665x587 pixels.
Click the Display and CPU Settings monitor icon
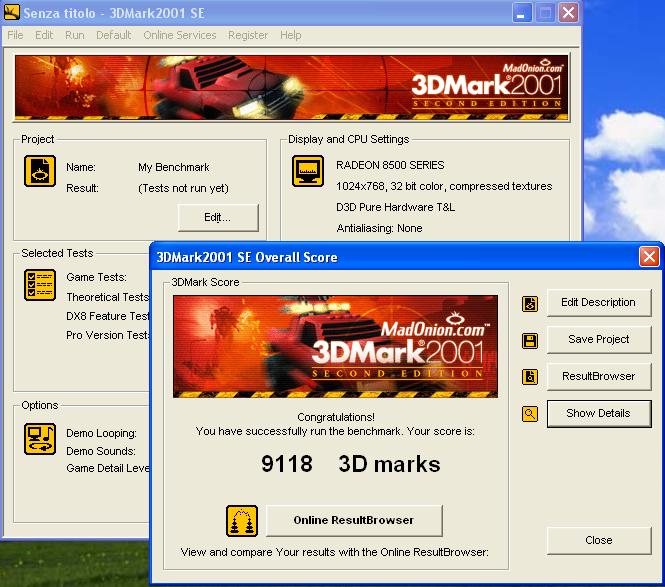[x=308, y=171]
